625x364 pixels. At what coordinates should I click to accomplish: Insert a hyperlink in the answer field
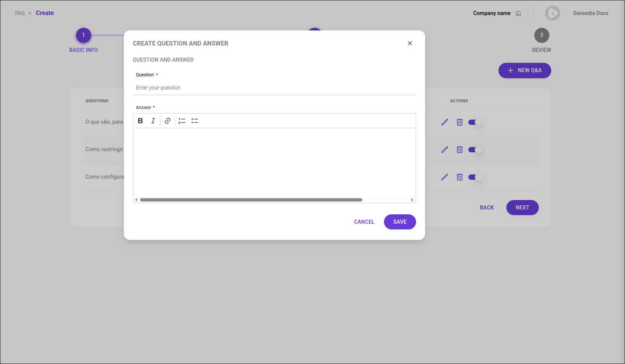coord(167,121)
